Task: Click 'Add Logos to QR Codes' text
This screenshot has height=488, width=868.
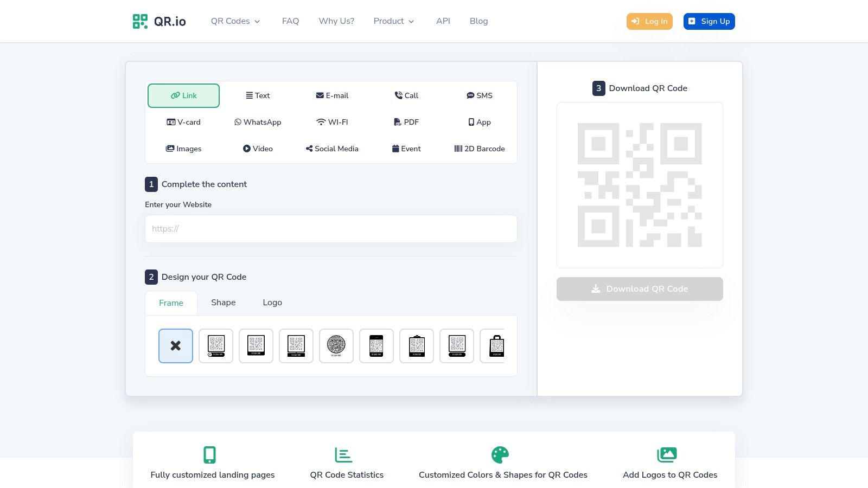Action: point(670,475)
